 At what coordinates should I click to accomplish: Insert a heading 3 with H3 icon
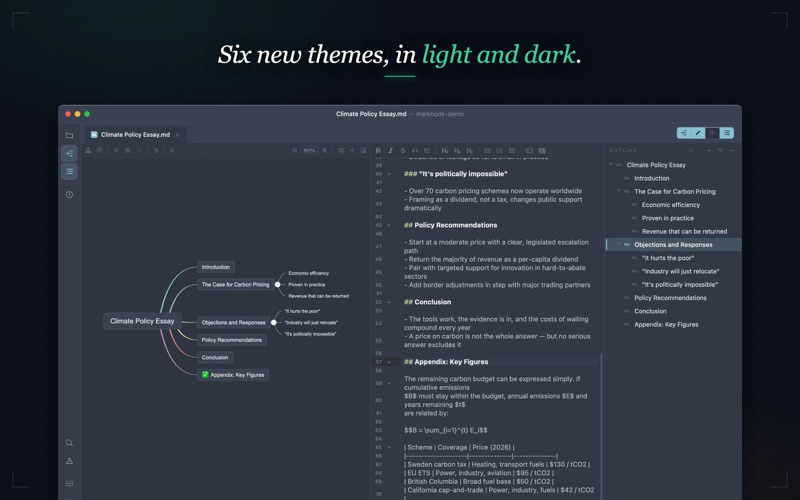click(x=469, y=151)
